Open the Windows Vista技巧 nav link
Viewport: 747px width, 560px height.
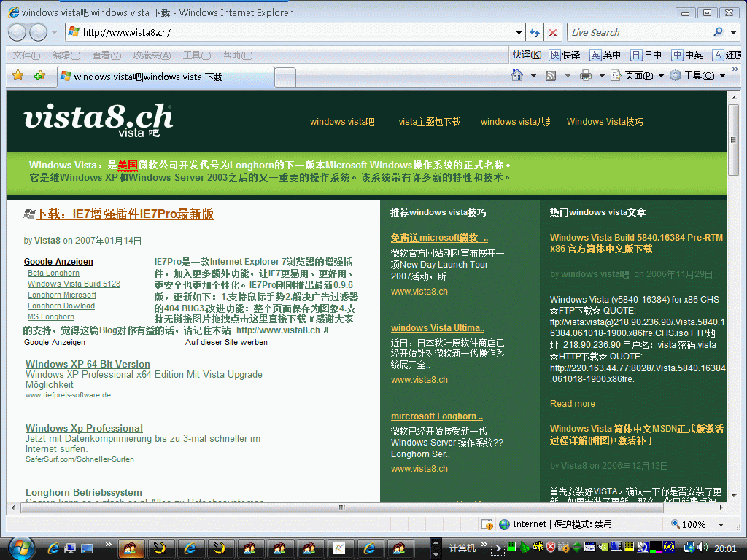[x=605, y=122]
